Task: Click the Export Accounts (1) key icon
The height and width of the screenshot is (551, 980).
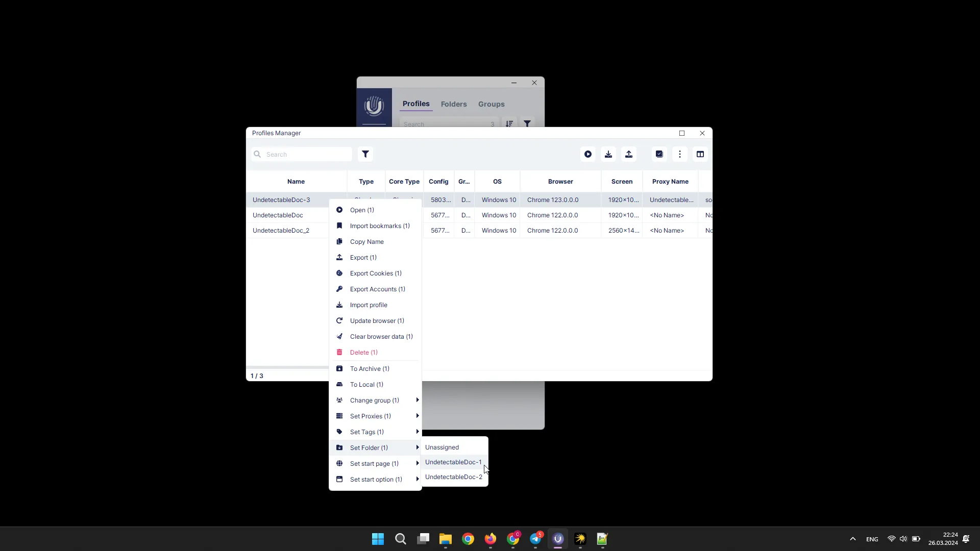Action: (x=339, y=289)
